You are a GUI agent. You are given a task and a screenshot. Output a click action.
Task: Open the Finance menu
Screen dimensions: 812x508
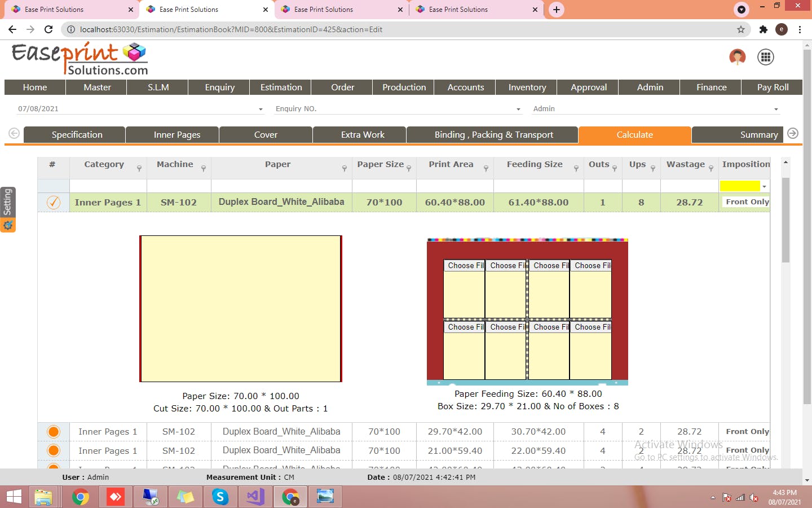pos(711,87)
